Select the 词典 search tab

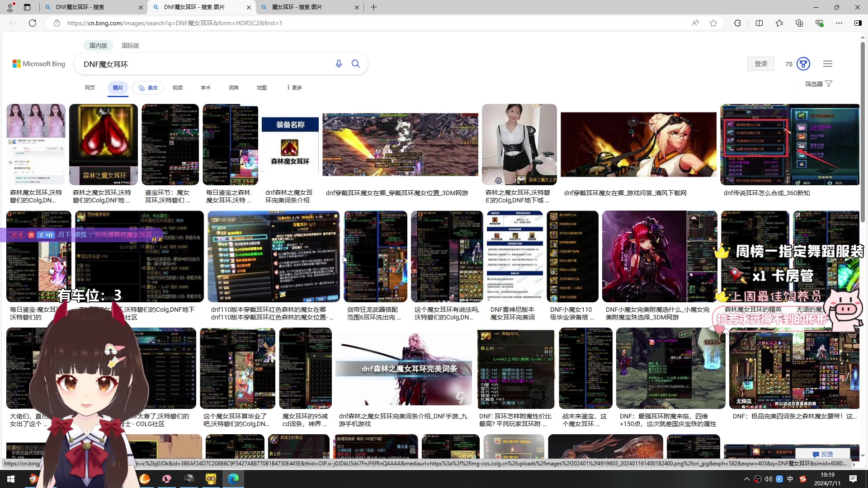pos(234,88)
